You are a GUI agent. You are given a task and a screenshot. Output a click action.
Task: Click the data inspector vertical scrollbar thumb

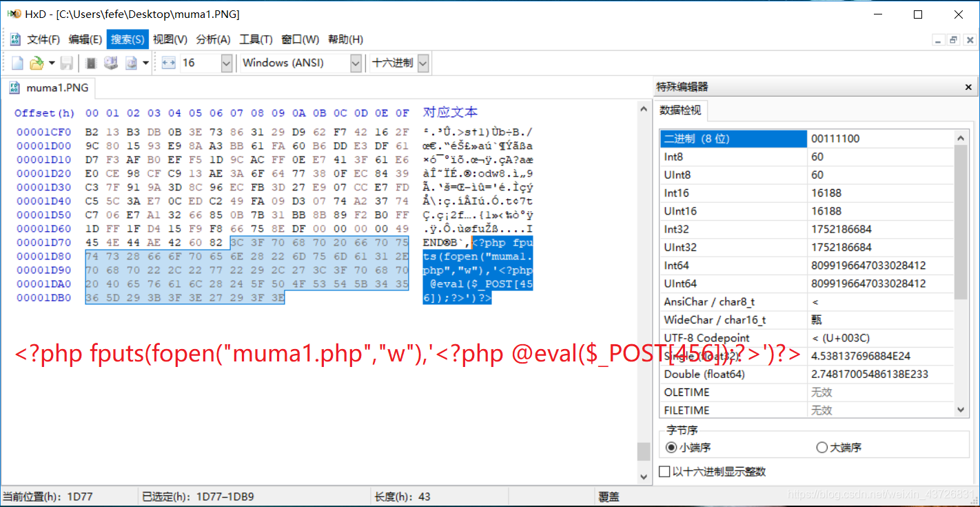pyautogui.click(x=962, y=222)
